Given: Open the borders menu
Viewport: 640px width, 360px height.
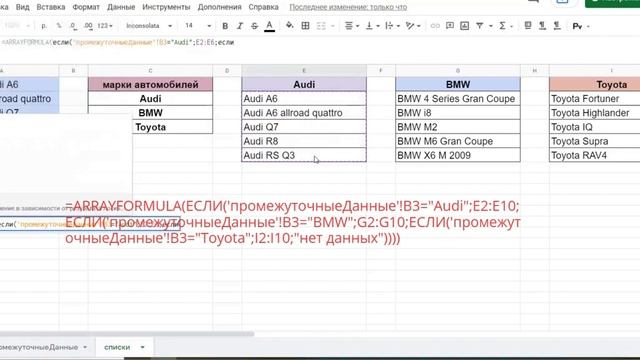Looking at the screenshot, I should point(305,26).
